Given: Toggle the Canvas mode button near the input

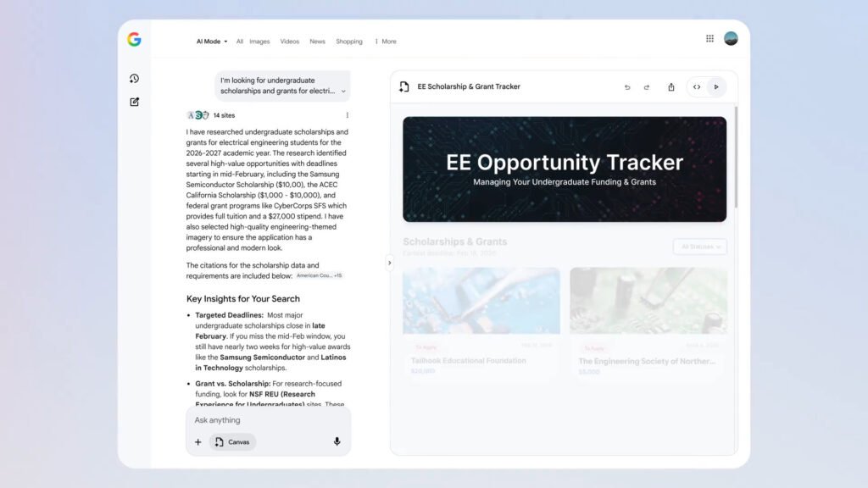Looking at the screenshot, I should (232, 441).
